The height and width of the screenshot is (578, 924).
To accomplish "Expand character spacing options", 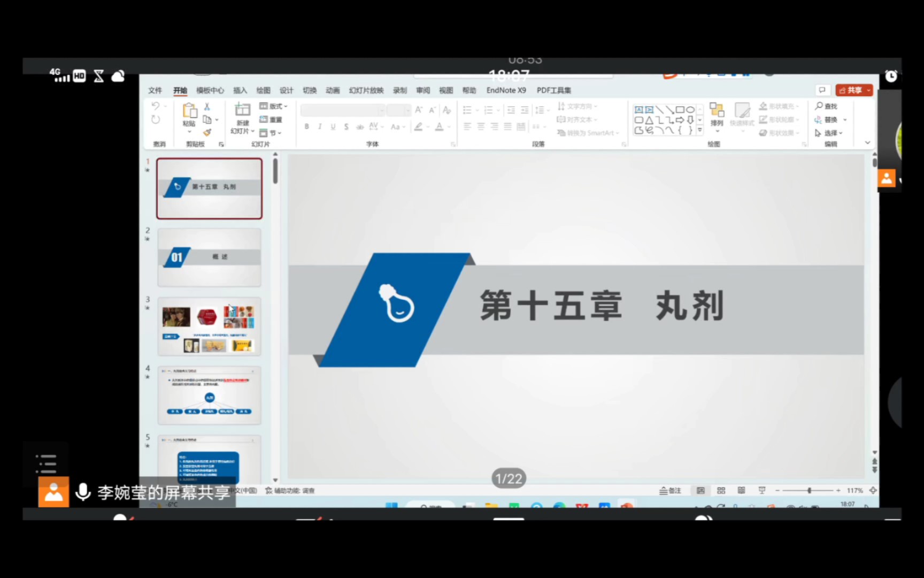I will pyautogui.click(x=376, y=127).
